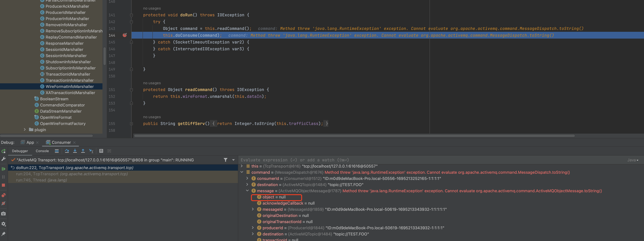The image size is (644, 241).
Task: Expand the 'this' TcpTransport variable
Action: click(x=242, y=166)
